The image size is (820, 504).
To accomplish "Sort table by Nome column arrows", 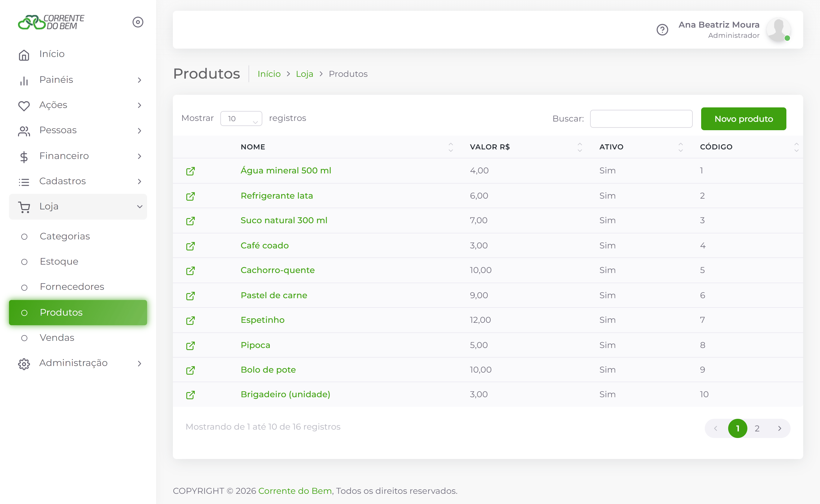I will pos(451,147).
